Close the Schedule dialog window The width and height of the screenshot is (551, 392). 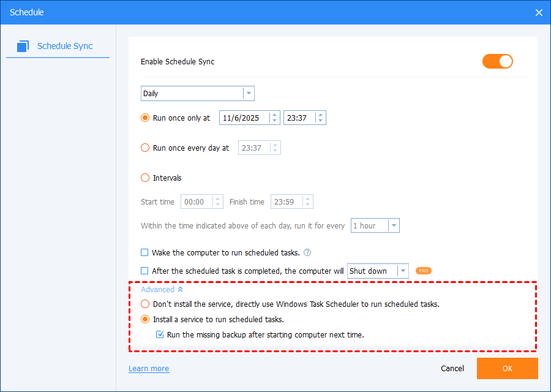click(x=539, y=12)
